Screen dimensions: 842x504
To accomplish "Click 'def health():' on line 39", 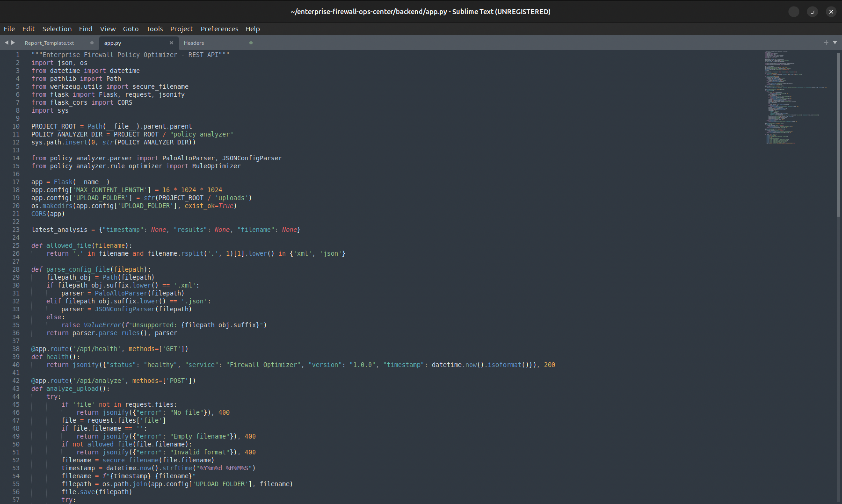I will (x=56, y=357).
